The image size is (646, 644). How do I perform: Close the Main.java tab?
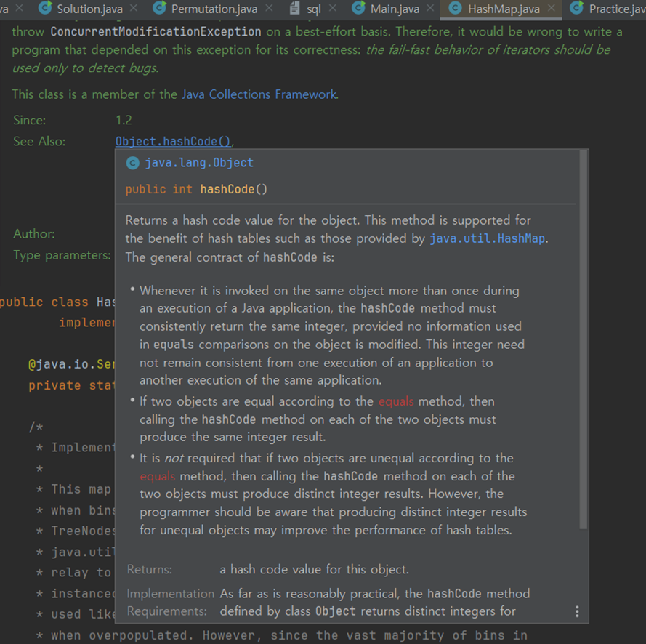point(430,8)
